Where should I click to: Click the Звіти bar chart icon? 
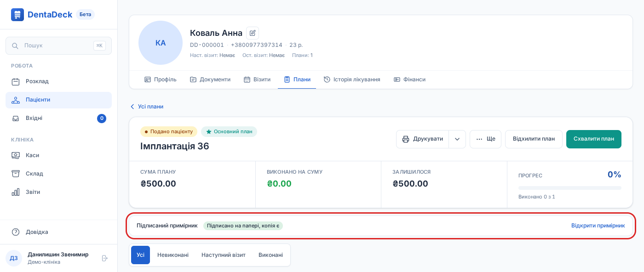16,192
